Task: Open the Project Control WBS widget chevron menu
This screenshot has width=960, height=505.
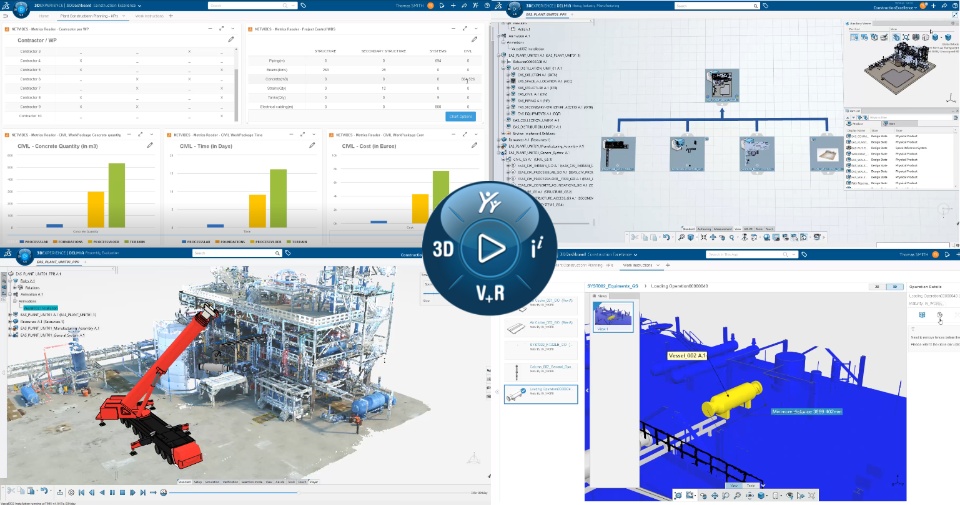Action: pyautogui.click(x=476, y=29)
